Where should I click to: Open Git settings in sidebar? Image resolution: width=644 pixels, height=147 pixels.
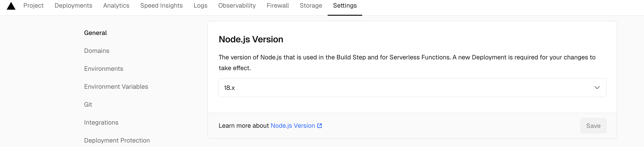88,104
